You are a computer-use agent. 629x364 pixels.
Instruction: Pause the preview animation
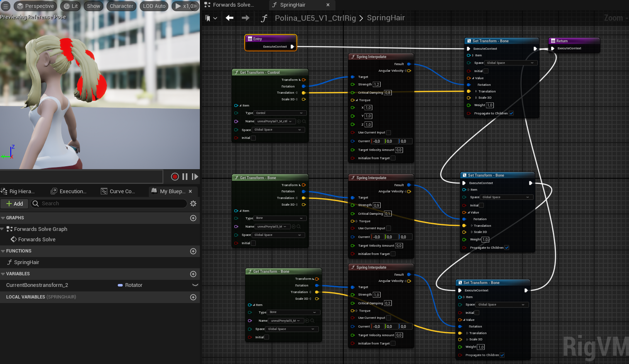click(185, 177)
